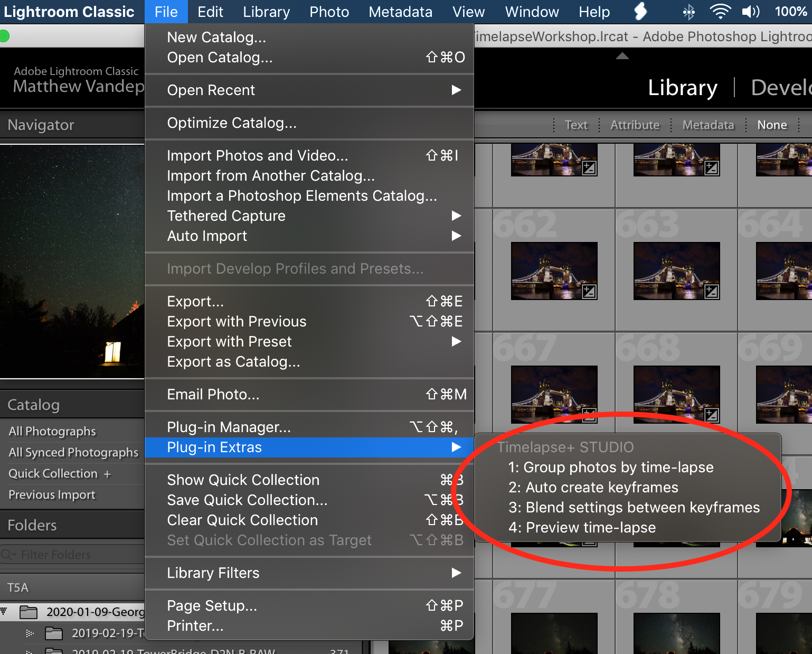Open the Window menu
Image resolution: width=812 pixels, height=654 pixels.
532,12
